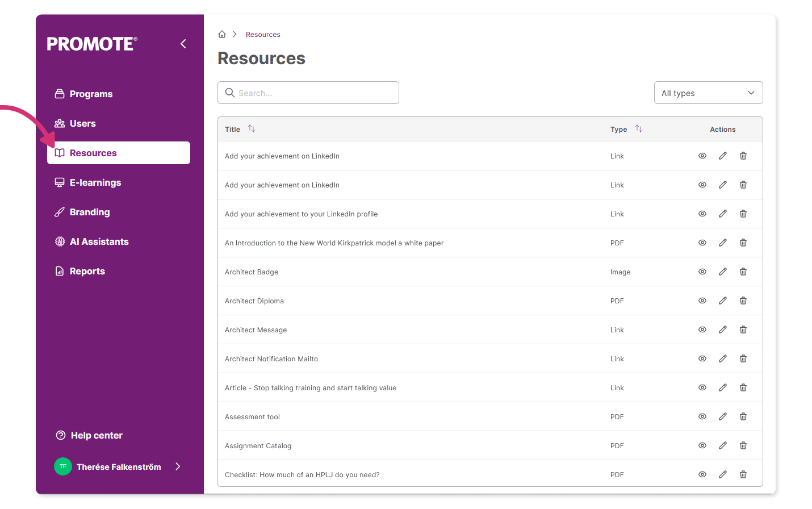Edit the Assessment tool resource
The height and width of the screenshot is (509, 812).
[723, 416]
